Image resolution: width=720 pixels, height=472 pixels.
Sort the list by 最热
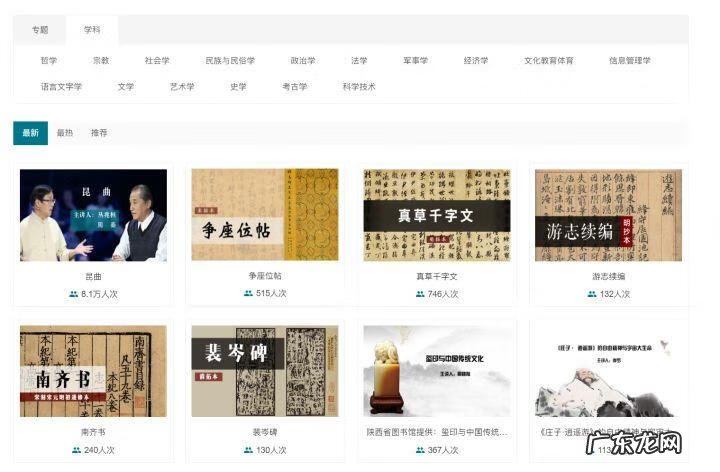(65, 133)
